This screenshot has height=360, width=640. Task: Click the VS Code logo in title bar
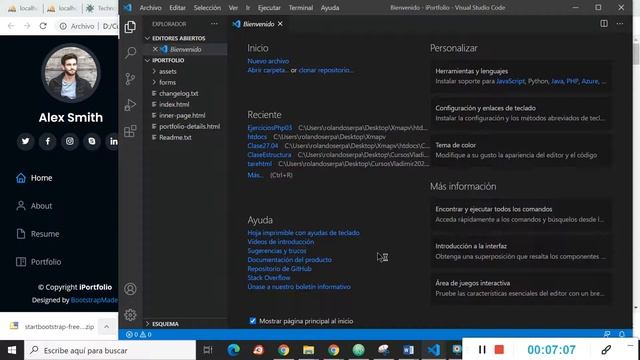127,7
